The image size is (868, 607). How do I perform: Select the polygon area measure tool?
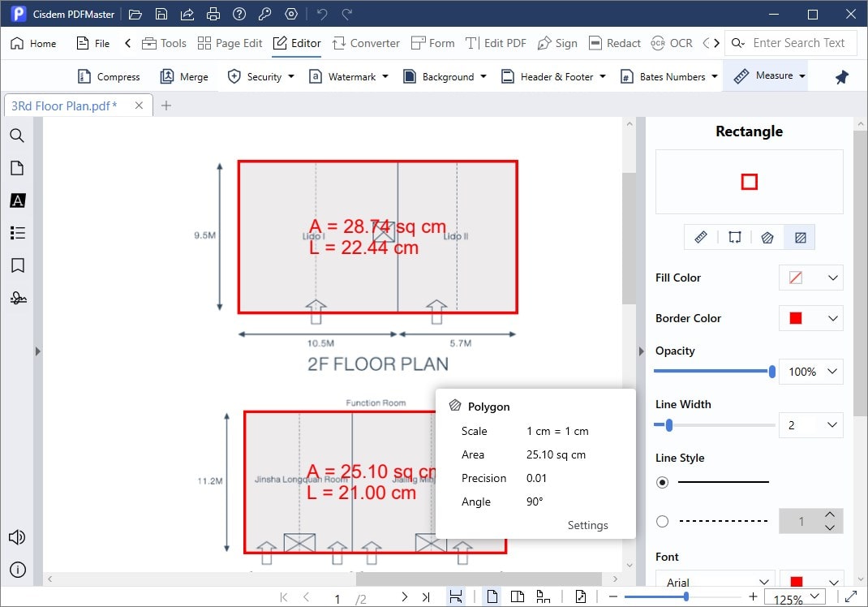click(x=767, y=238)
